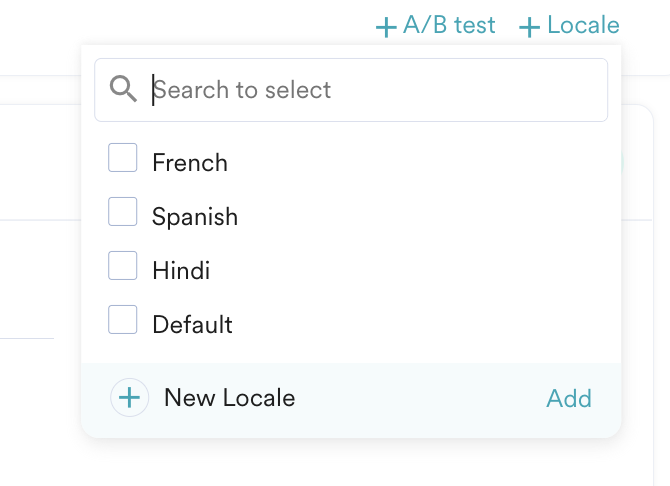The image size is (670, 486).
Task: Pick the Hindi option label
Action: [181, 270]
